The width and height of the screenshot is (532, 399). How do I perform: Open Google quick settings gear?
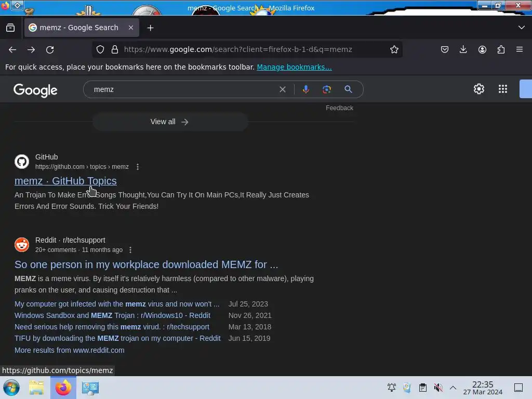(x=478, y=89)
